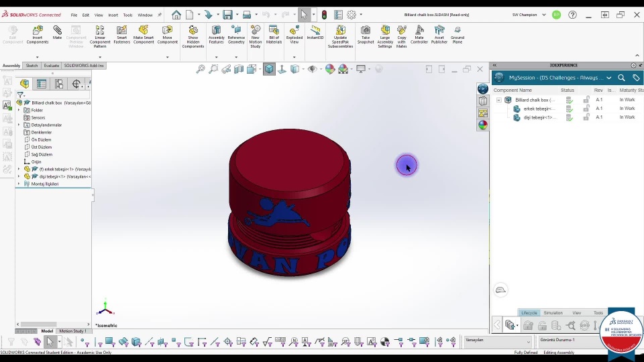Click Exploded View tool

point(294,34)
